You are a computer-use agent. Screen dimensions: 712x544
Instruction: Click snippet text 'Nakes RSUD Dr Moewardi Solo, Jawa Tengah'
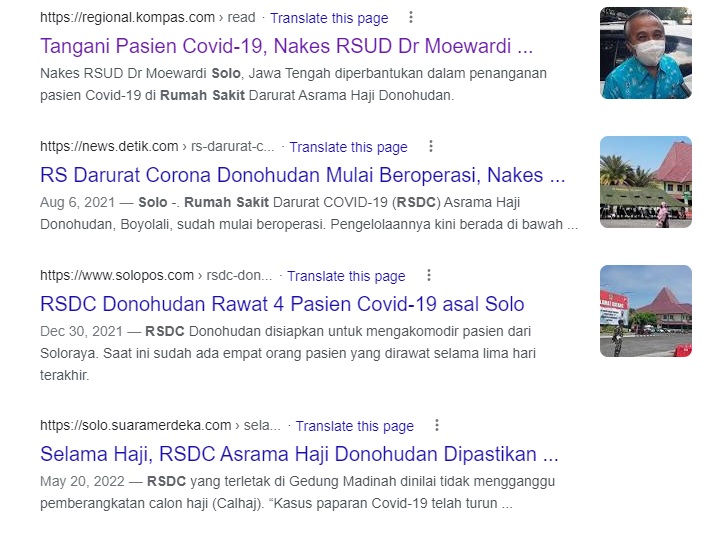(185, 73)
